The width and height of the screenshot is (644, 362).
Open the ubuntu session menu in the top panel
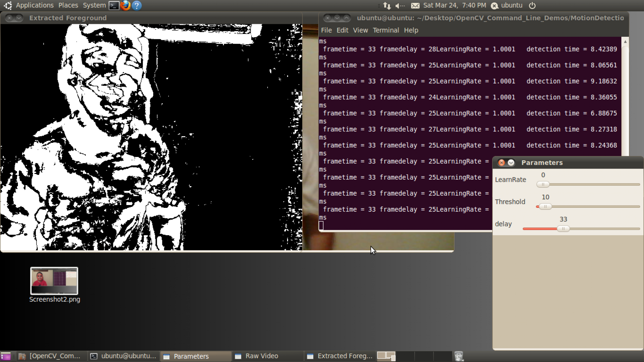tap(507, 5)
